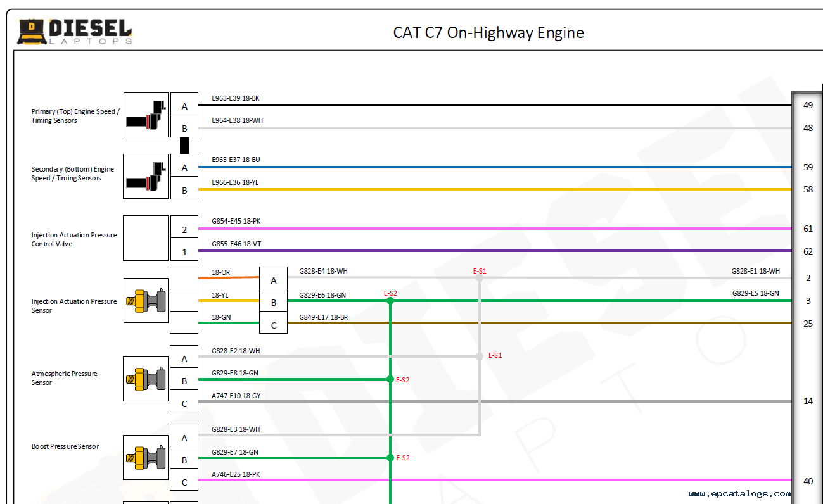Image resolution: width=823 pixels, height=504 pixels.
Task: Select ECM connector pin 40
Action: point(808,481)
